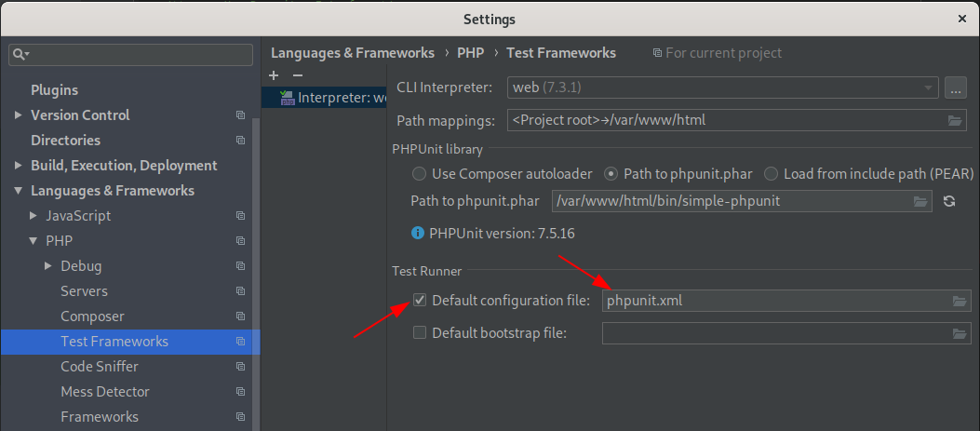The image size is (980, 431).
Task: Remove the selected test framework configuration
Action: (298, 75)
